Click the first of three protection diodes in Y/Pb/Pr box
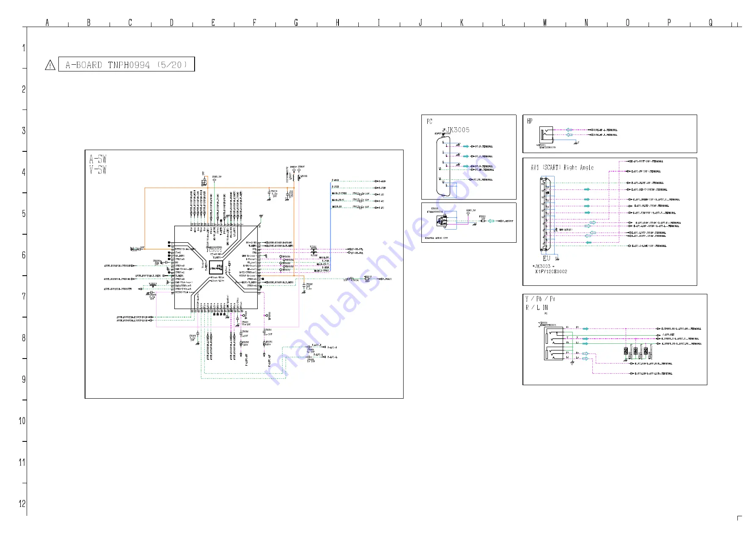 tap(626, 351)
